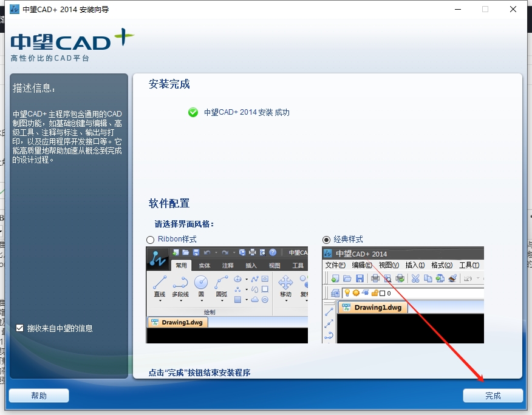
Task: Select the Line tool in Ribbon preview
Action: pyautogui.click(x=160, y=283)
